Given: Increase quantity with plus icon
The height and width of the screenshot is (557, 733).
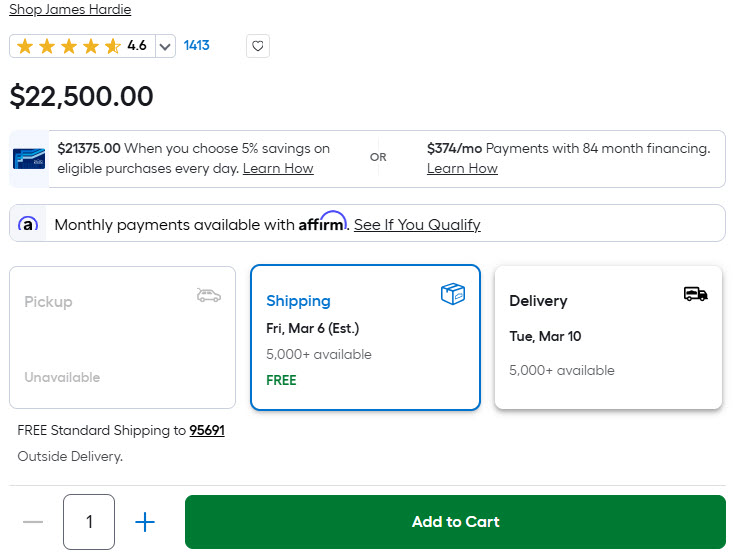Looking at the screenshot, I should [145, 522].
